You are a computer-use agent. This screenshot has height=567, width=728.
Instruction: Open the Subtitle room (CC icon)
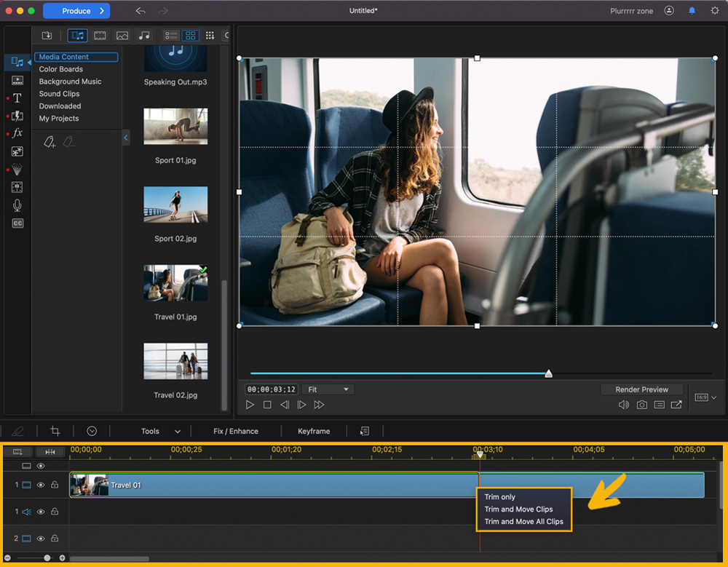click(17, 223)
